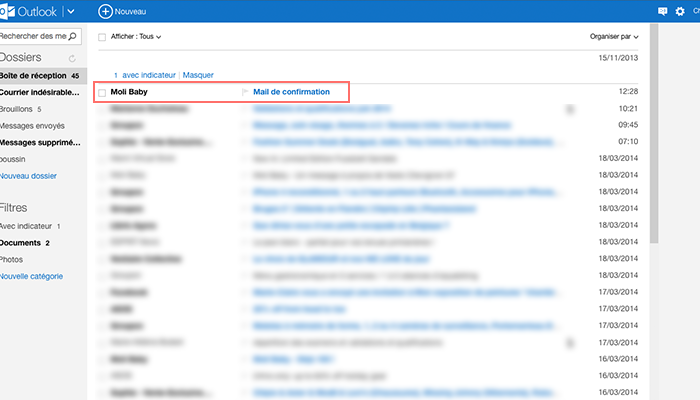The height and width of the screenshot is (400, 700).
Task: Open the messaging chat icon
Action: coord(662,12)
